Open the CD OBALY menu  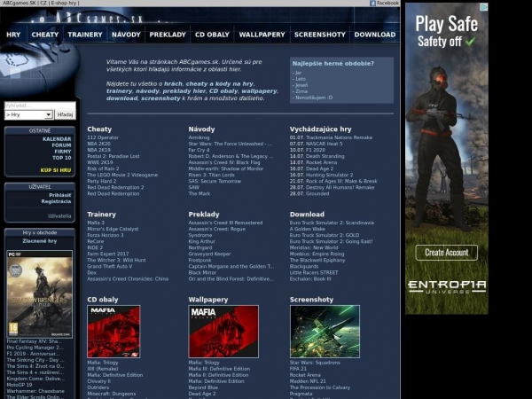pos(212,35)
